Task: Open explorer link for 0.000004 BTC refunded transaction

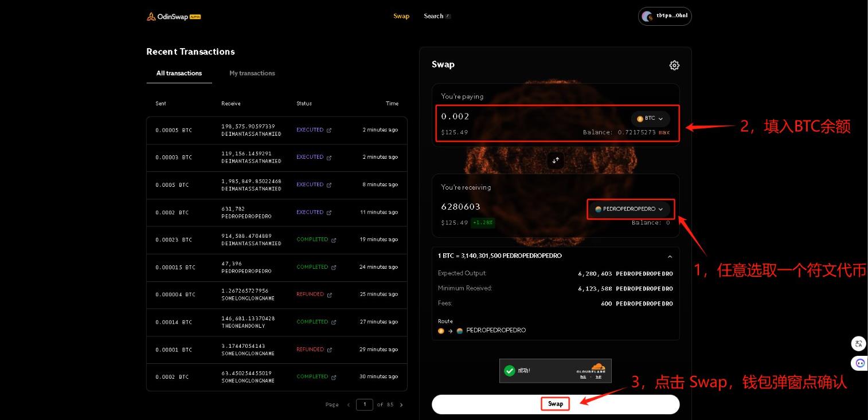Action: click(330, 295)
